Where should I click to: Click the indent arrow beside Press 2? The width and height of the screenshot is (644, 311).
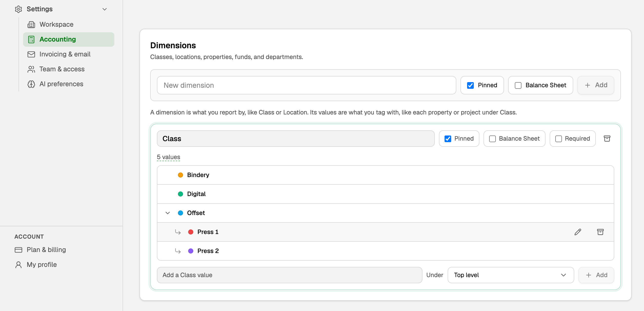[x=178, y=251]
